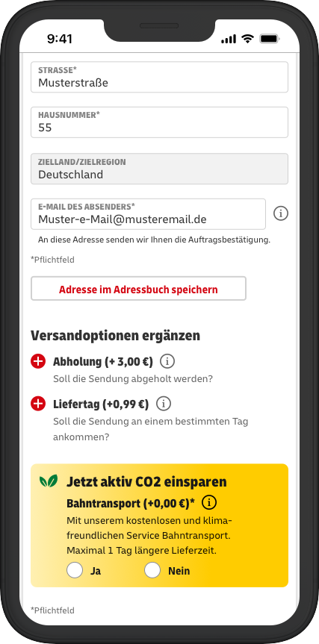Select Nein for Bahntransport
This screenshot has height=644, width=319.
(152, 570)
